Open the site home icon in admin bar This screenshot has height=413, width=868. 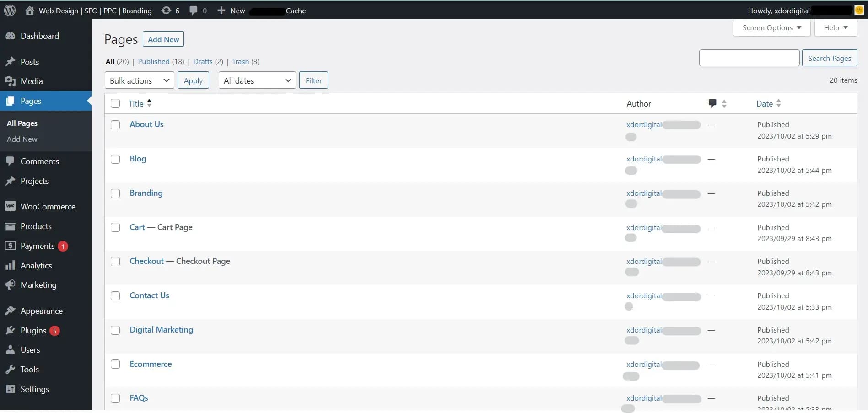pos(30,11)
